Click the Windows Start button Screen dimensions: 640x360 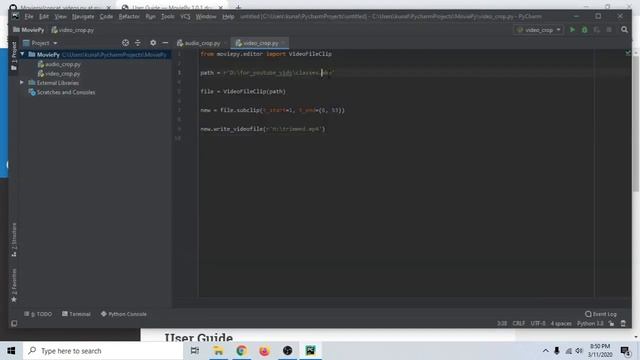(11, 351)
